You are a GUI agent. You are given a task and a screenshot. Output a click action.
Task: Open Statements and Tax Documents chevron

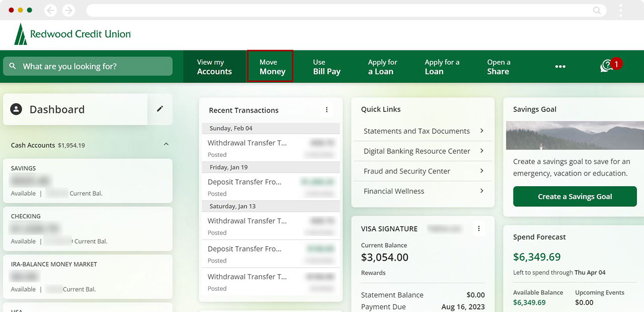(481, 131)
